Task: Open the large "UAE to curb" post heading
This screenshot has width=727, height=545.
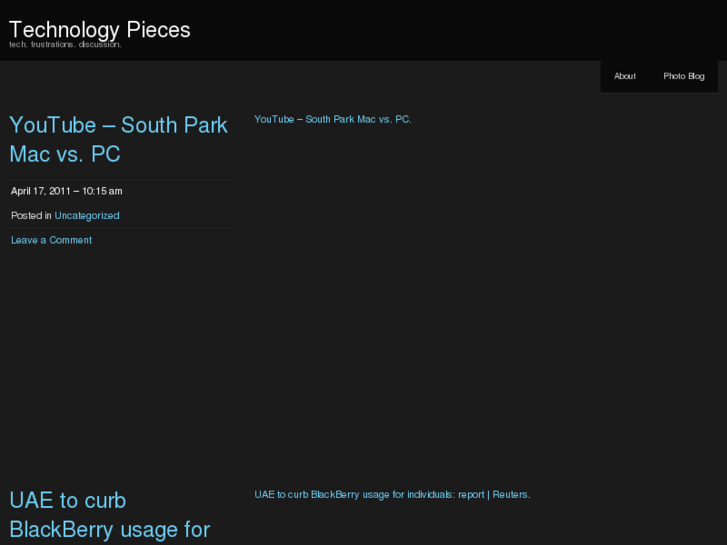Action: click(67, 500)
